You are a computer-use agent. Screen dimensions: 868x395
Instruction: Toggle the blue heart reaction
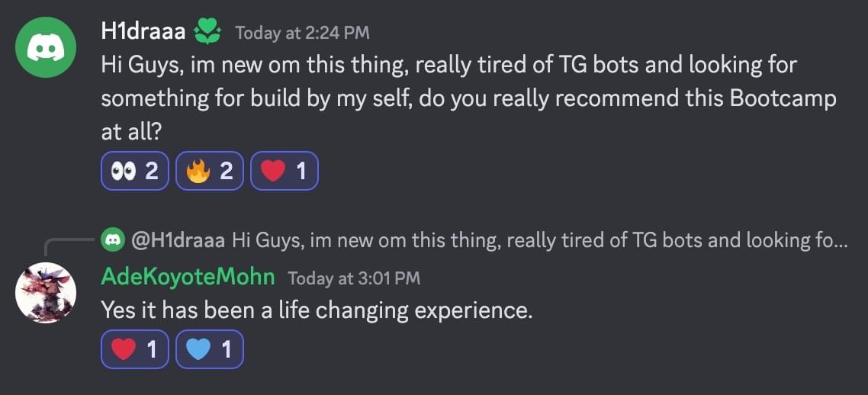(x=209, y=349)
